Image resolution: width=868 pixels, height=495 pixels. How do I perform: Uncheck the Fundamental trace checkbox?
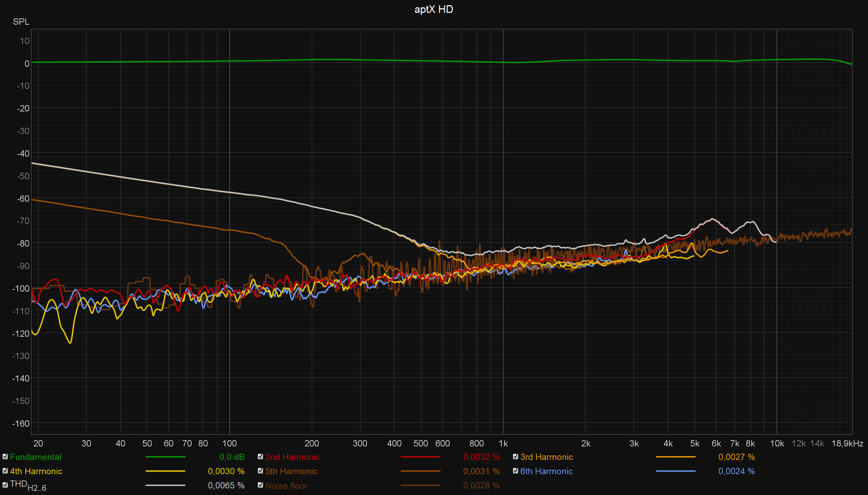pyautogui.click(x=5, y=457)
